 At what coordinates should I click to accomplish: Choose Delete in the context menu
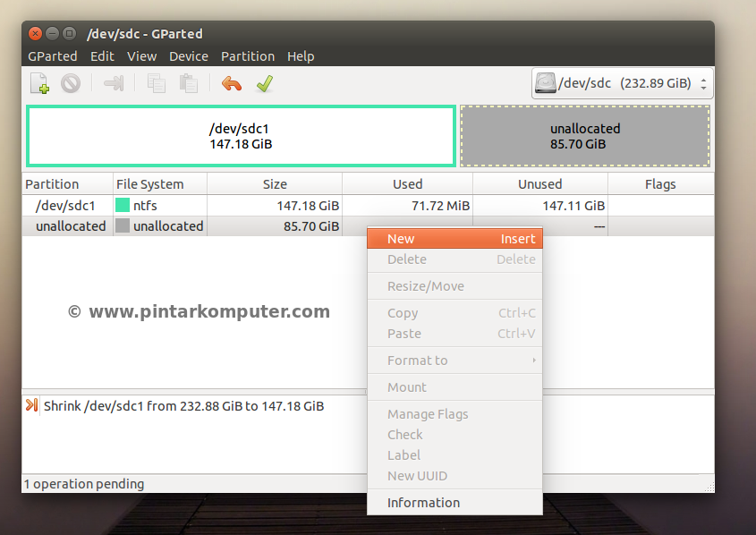click(x=454, y=259)
